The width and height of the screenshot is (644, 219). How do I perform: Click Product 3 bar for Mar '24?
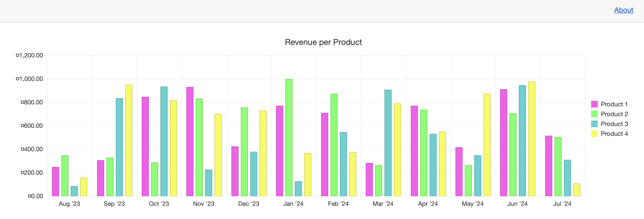click(388, 143)
